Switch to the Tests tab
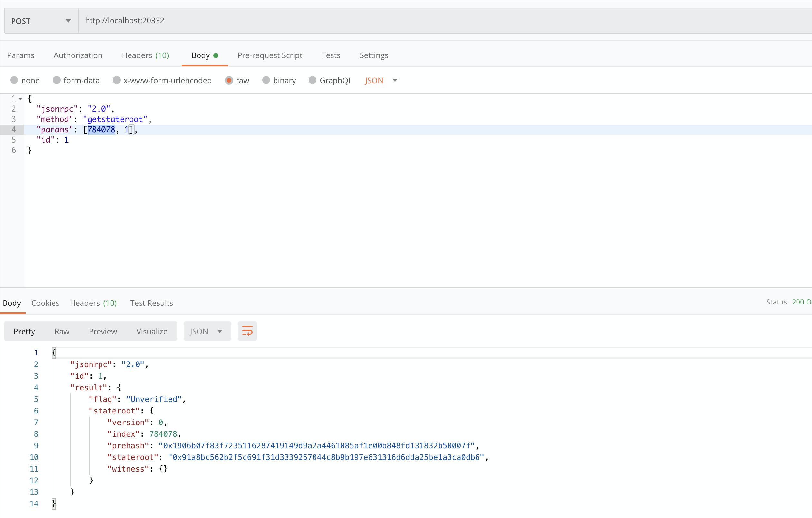 [x=331, y=55]
